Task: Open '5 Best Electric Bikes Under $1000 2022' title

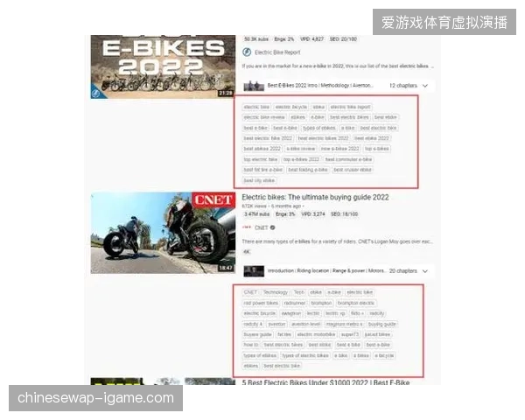Action: pyautogui.click(x=325, y=382)
